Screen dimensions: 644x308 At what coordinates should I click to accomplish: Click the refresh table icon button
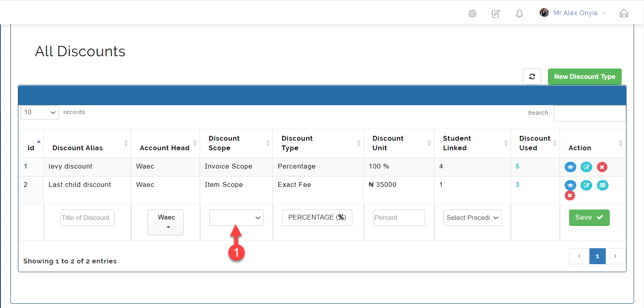pos(532,77)
